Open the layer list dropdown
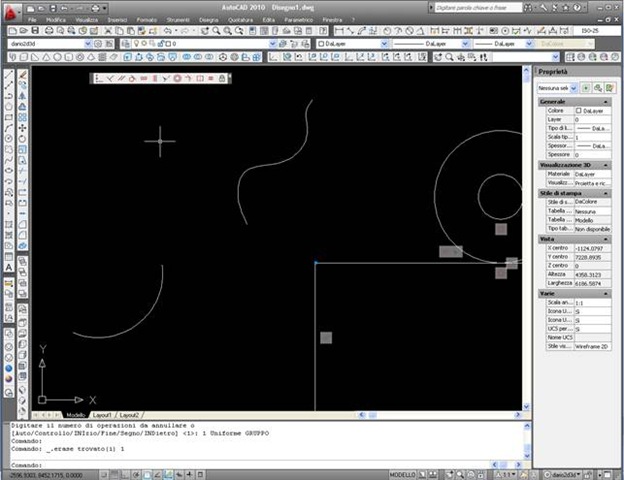Viewport: 624px width, 480px height. [273, 44]
